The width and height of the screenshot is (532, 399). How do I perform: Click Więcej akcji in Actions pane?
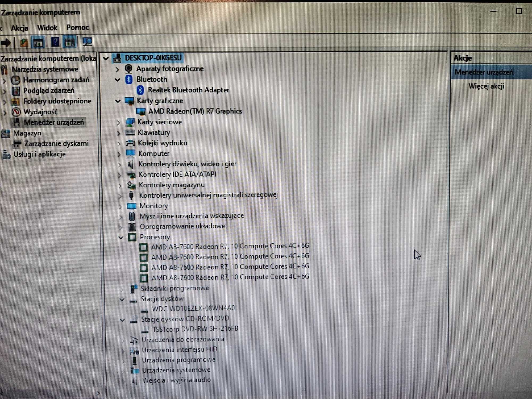(486, 86)
